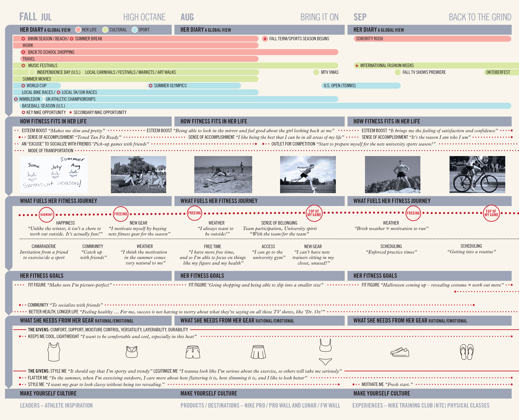Click July HOW FITNESS FITS IN HER LIFE header
This screenshot has height=420, width=519.
pos(92,121)
